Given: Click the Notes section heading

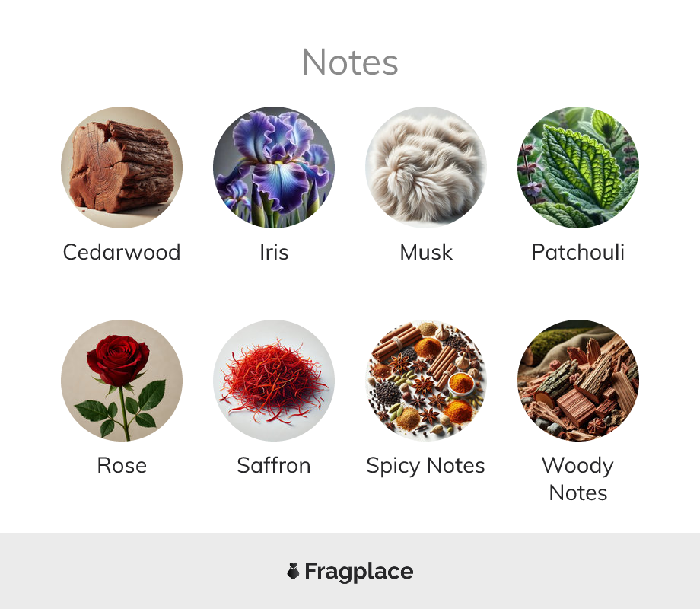Looking at the screenshot, I should [350, 62].
